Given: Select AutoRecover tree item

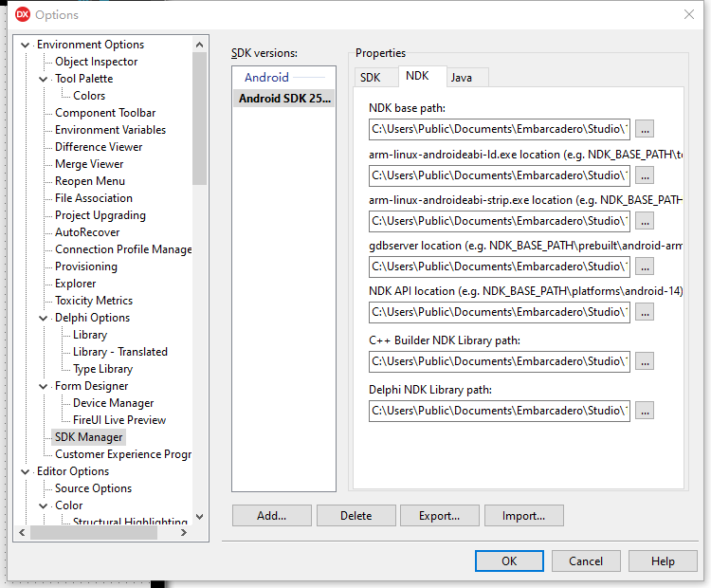Looking at the screenshot, I should click(87, 232).
